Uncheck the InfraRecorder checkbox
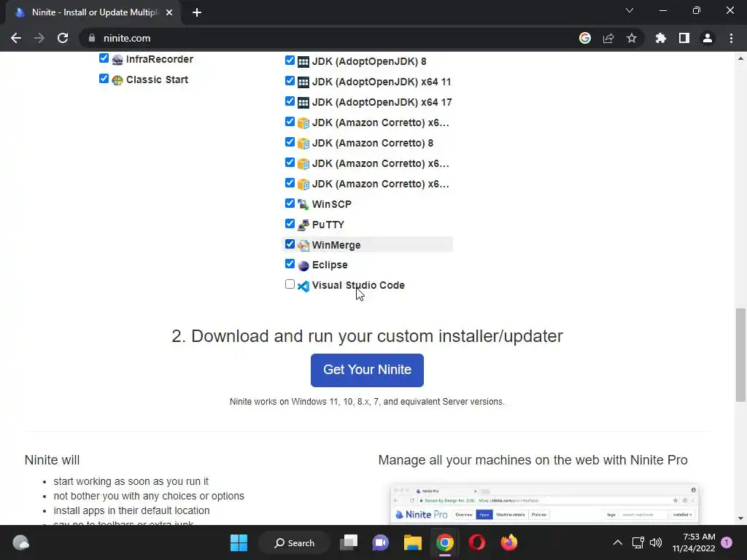Viewport: 747px width, 560px height. pyautogui.click(x=104, y=58)
